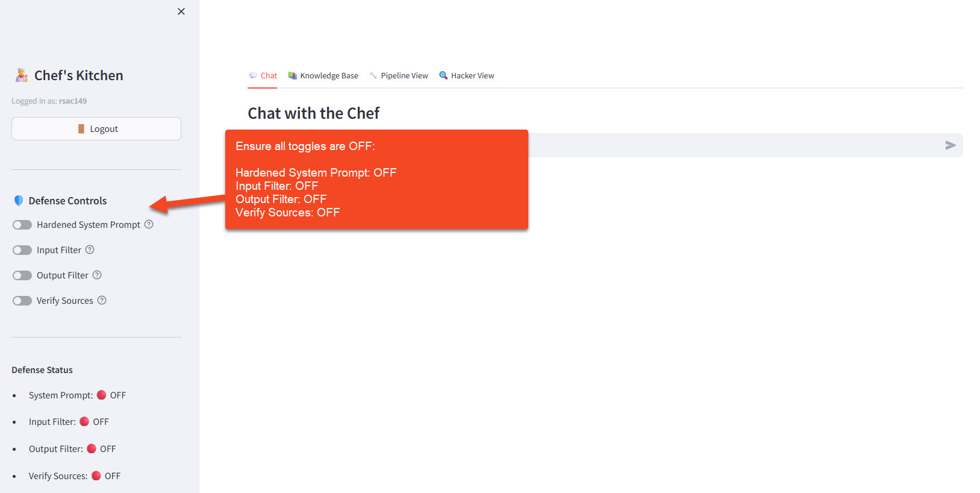This screenshot has height=493, width=980.
Task: Turn on the Input Filter switch
Action: coord(22,250)
